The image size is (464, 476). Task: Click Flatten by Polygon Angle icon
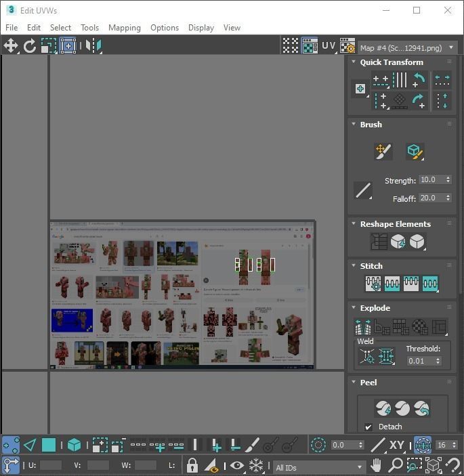[x=382, y=326]
